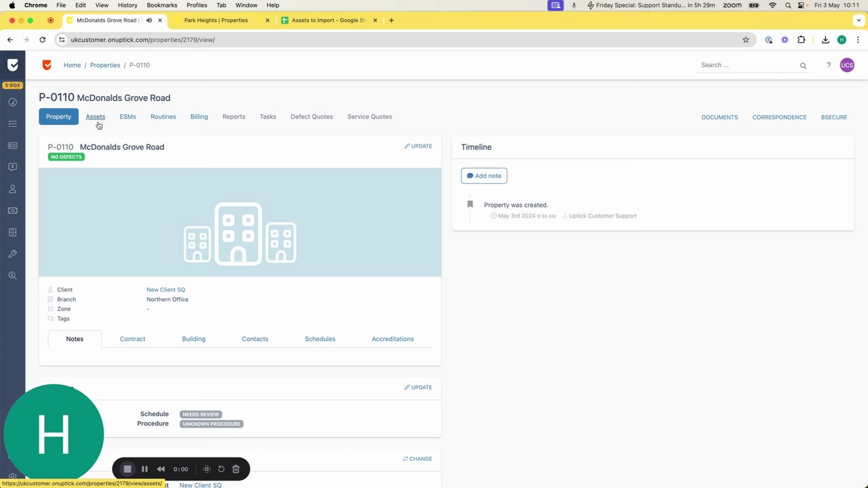
Task: Open the Reports tab
Action: pyautogui.click(x=234, y=117)
